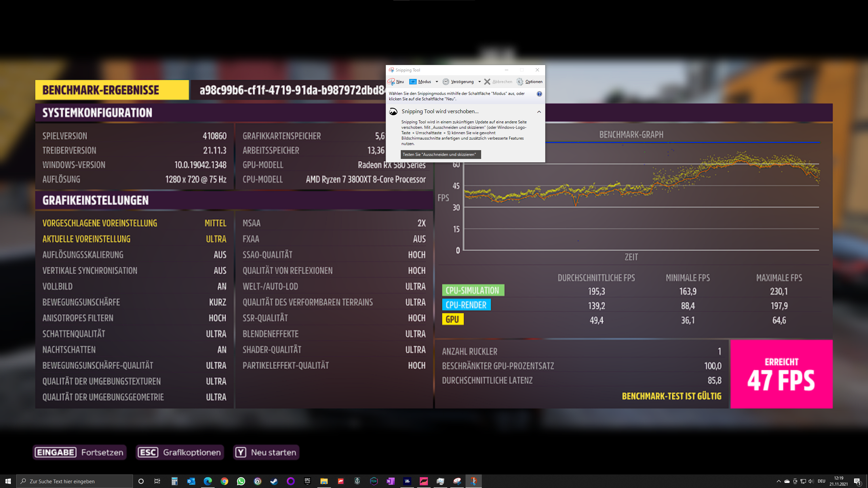Open Ubisoft Connect from taskbar
The height and width of the screenshot is (488, 868).
257,481
